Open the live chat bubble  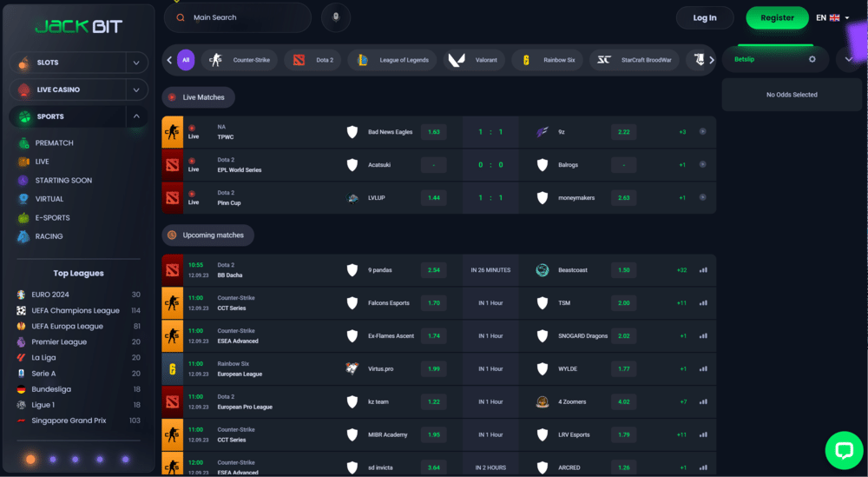coord(845,450)
